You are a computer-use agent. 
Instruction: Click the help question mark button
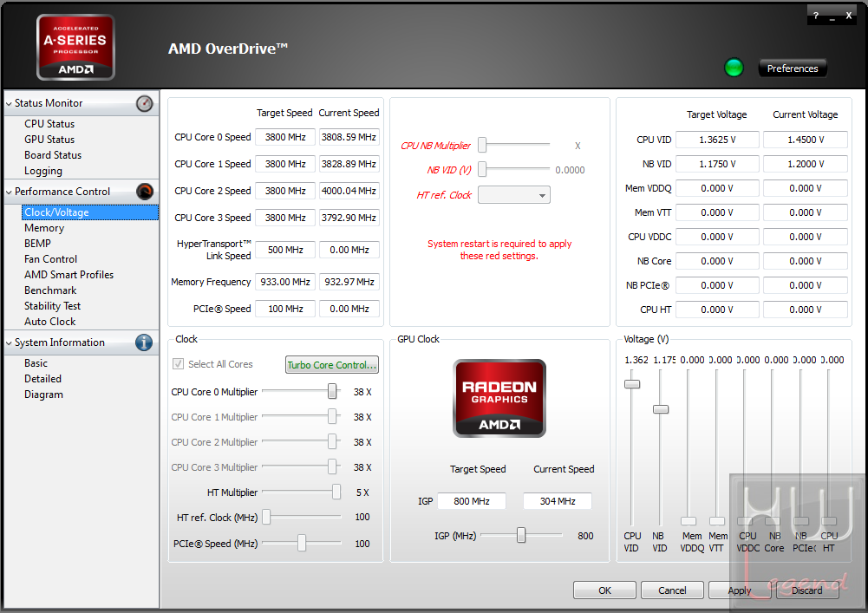click(815, 16)
